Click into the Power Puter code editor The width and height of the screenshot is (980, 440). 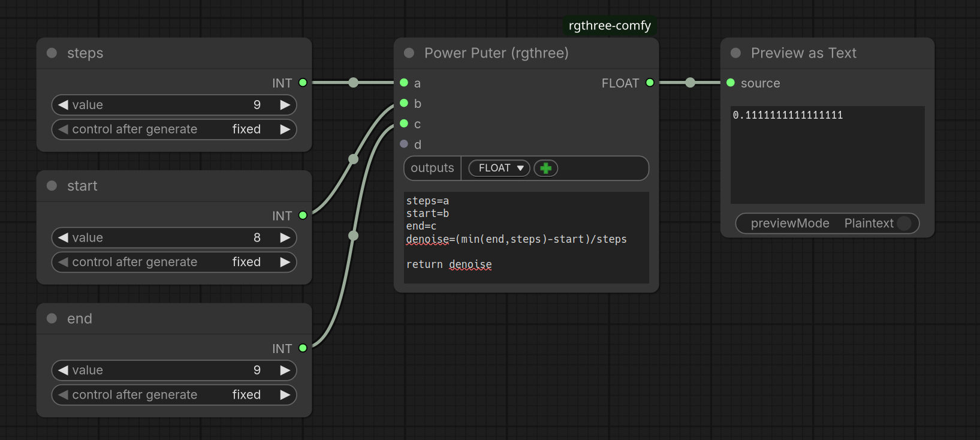coord(526,237)
